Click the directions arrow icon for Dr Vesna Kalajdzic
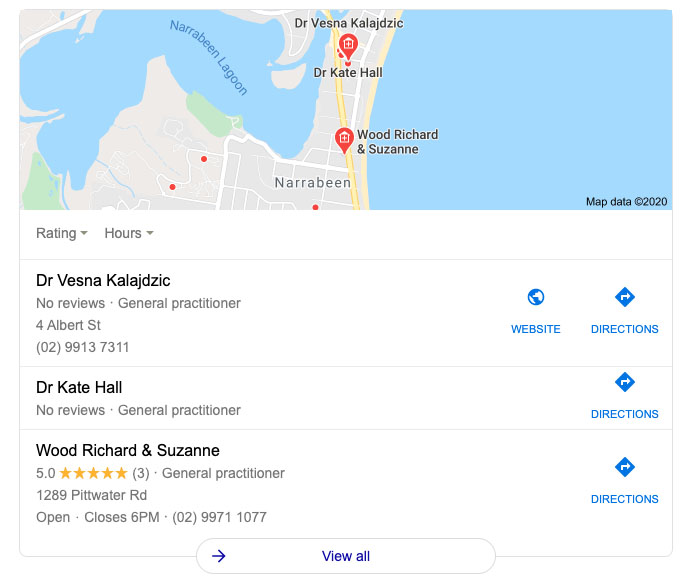The width and height of the screenshot is (694, 586). tap(625, 297)
